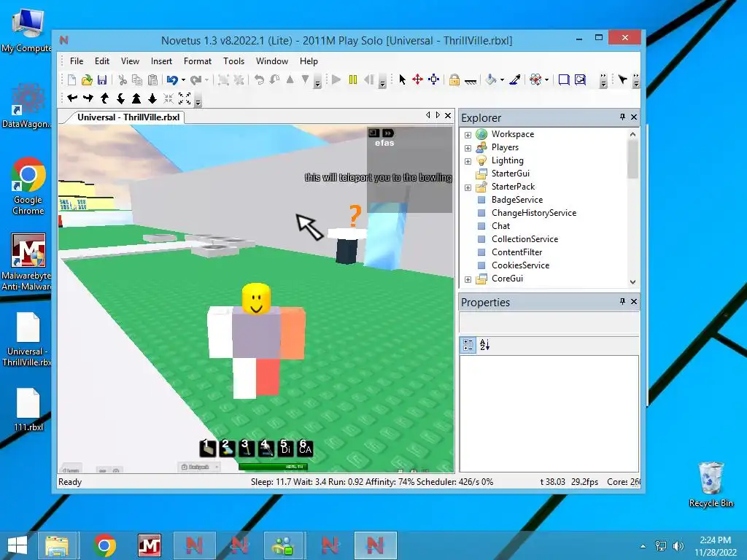Open the Tools menu

[x=234, y=61]
